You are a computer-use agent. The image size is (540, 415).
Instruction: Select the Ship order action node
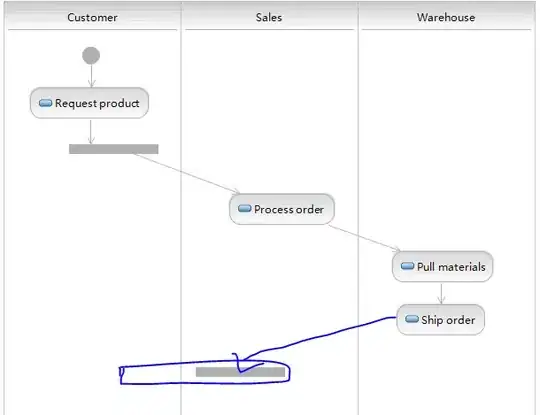click(440, 320)
